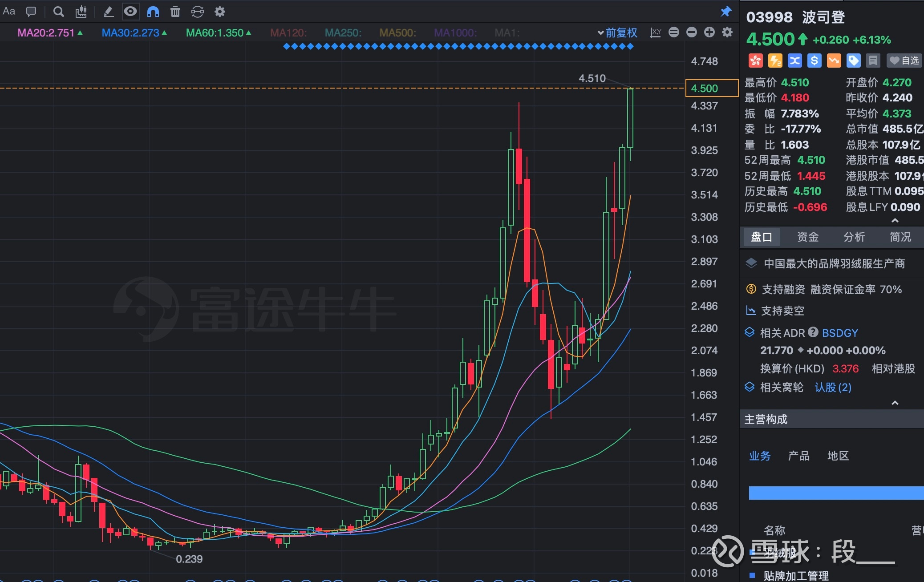Image resolution: width=924 pixels, height=582 pixels.
Task: Open chart indicator settings gear
Action: 727,32
